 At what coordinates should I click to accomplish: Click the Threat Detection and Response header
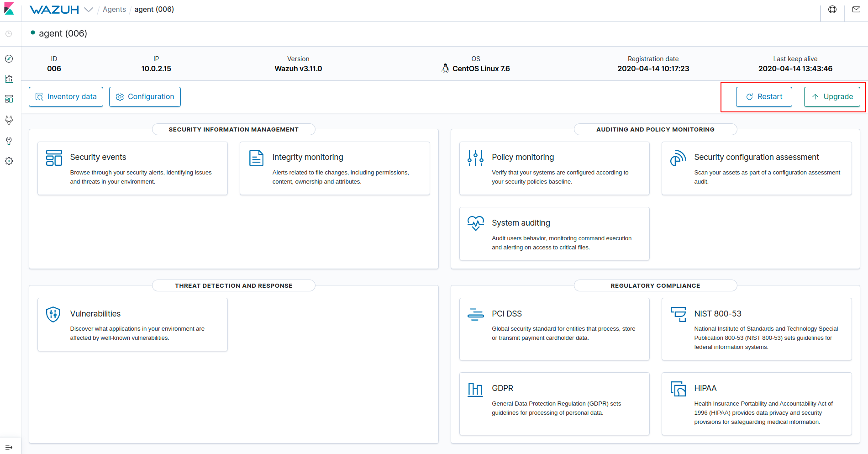(234, 286)
